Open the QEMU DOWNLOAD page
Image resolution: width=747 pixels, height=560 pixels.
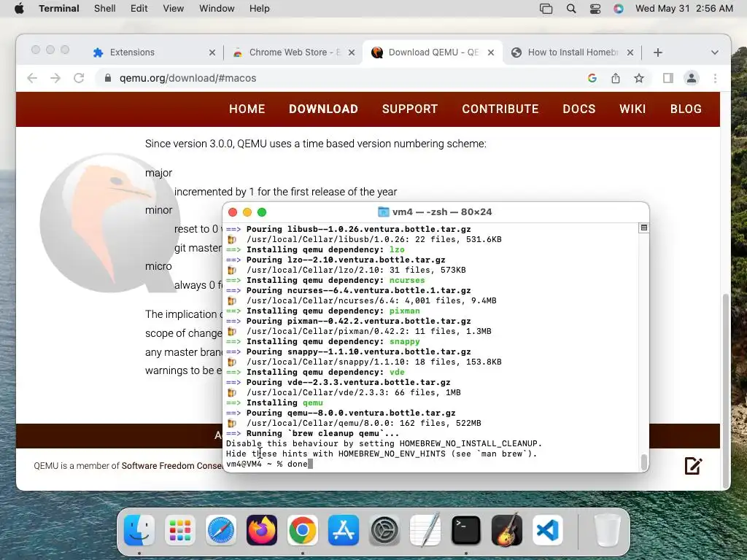[x=323, y=109]
